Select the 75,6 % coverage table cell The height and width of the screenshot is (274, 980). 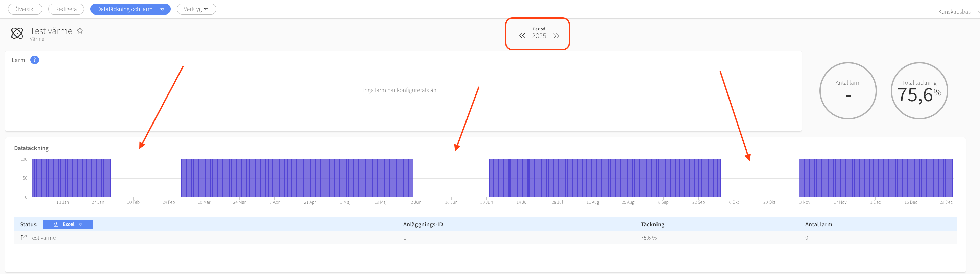pos(649,238)
